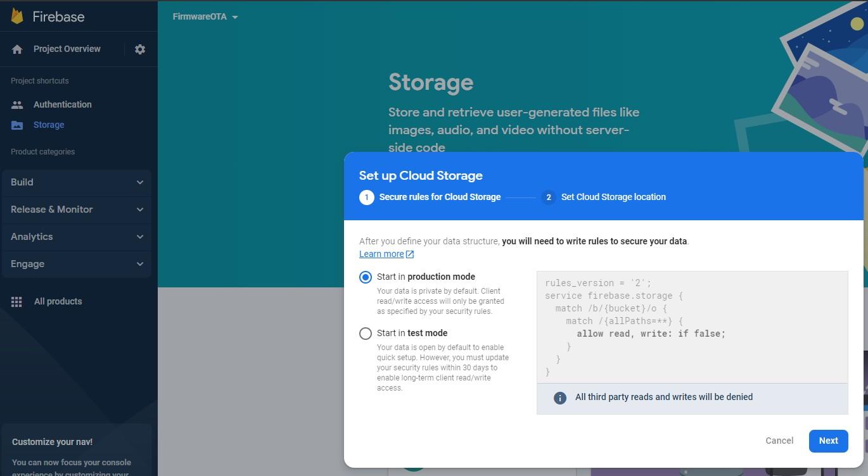Click 'rules_version = '2';' code line

point(598,283)
